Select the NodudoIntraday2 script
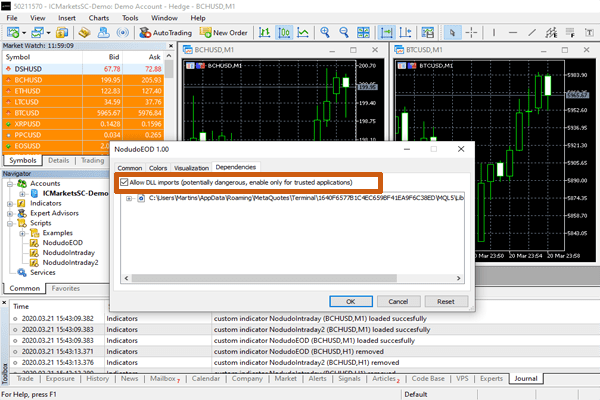The image size is (600, 400). 70,263
